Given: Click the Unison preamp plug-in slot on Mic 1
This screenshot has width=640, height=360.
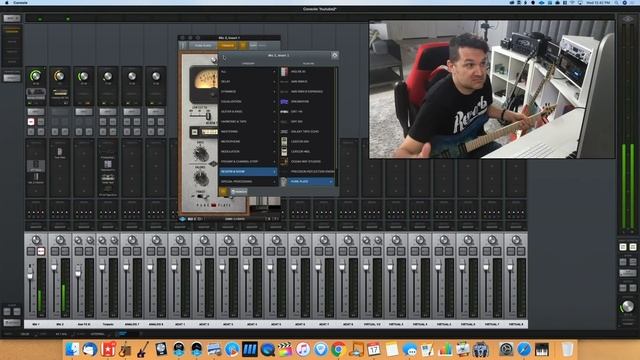Looking at the screenshot, I should click(x=36, y=93).
